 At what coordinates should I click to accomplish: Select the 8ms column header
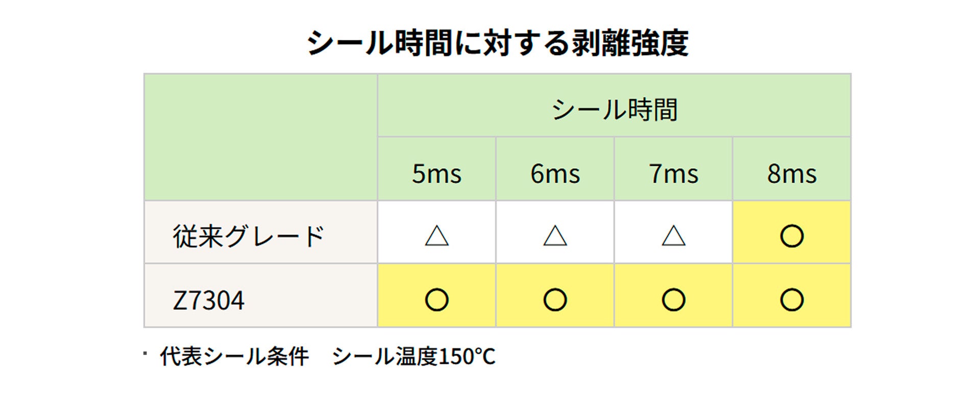(792, 174)
